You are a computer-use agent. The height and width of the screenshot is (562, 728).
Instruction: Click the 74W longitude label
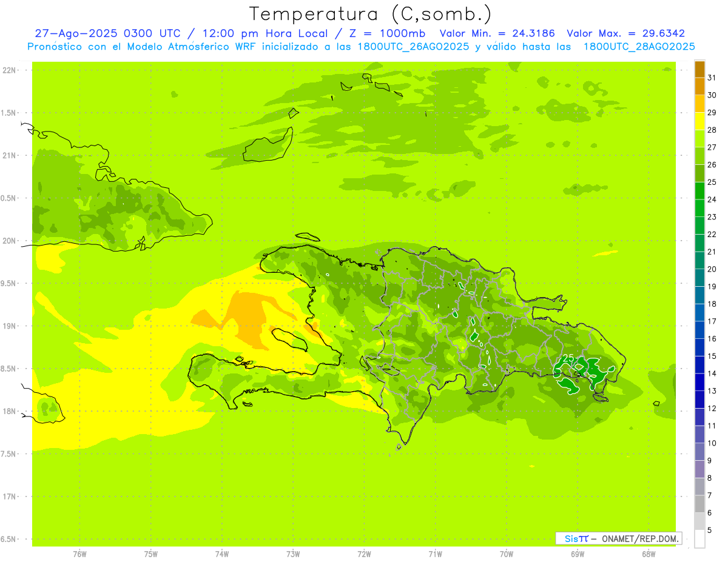click(222, 554)
